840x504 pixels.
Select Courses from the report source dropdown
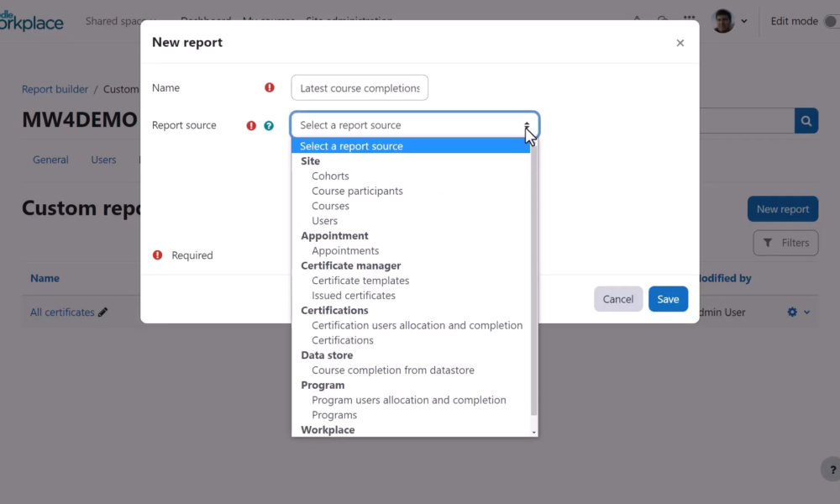coord(330,205)
